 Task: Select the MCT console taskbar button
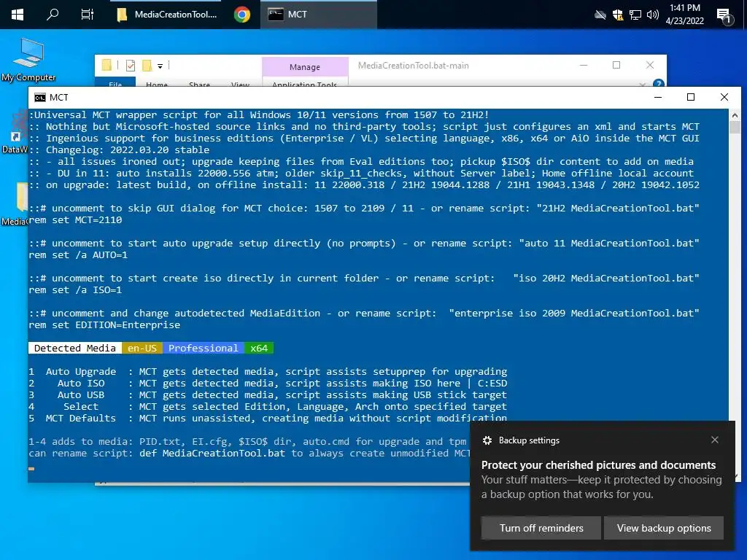click(318, 15)
